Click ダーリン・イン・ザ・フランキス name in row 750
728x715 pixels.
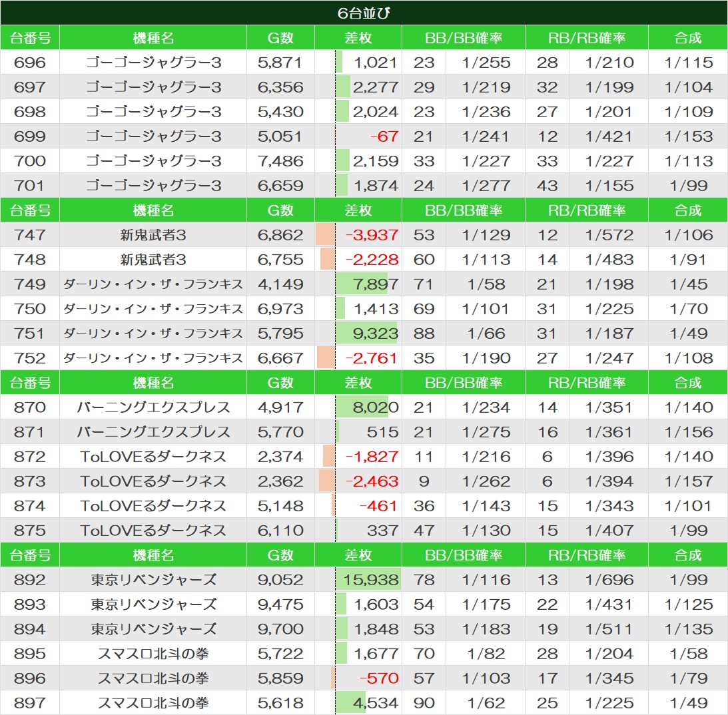153,308
